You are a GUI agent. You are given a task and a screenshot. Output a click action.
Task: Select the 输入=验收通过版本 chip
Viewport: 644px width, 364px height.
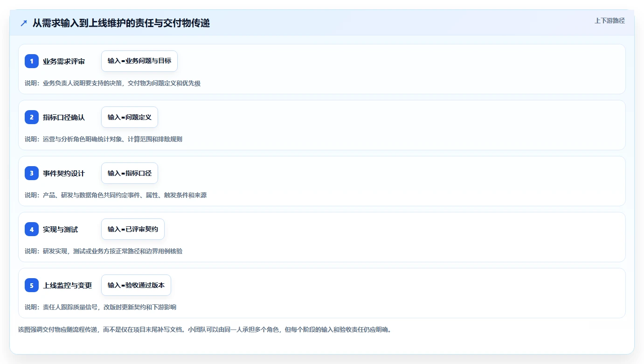pyautogui.click(x=136, y=285)
